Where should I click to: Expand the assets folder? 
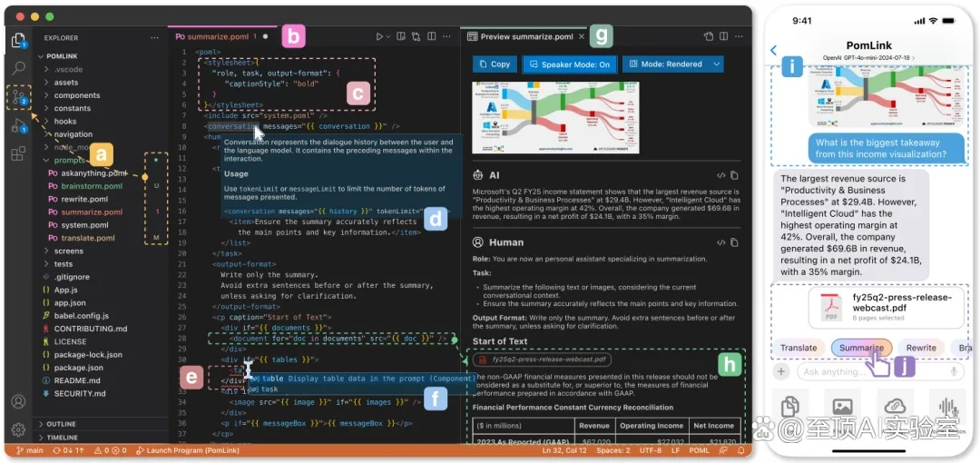click(x=65, y=83)
